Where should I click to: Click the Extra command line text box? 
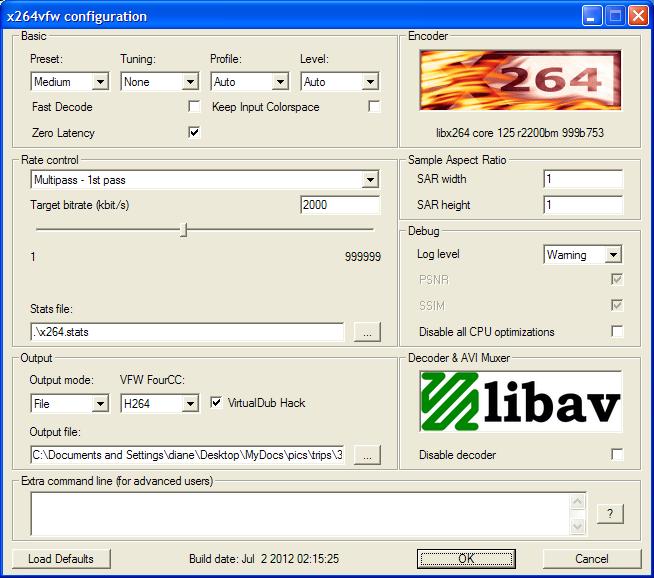point(300,514)
